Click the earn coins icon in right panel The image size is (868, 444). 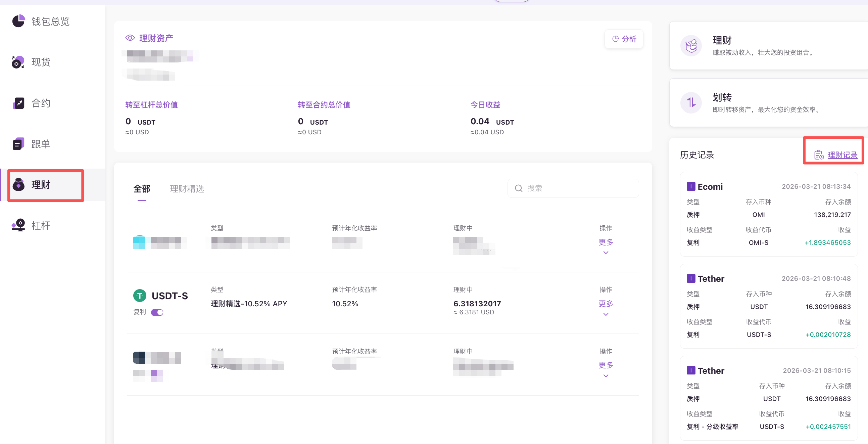point(691,46)
